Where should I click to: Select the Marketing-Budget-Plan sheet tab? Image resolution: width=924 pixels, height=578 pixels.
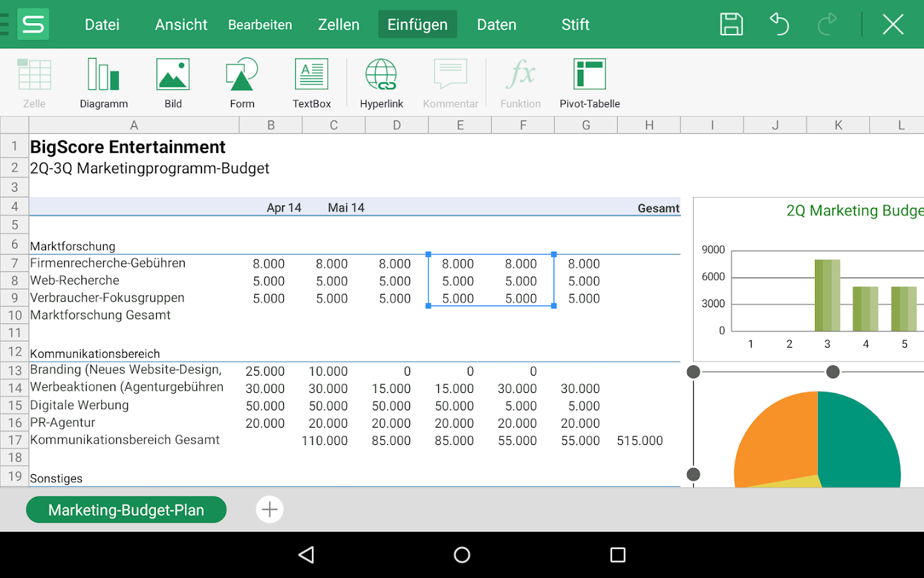[x=126, y=510]
